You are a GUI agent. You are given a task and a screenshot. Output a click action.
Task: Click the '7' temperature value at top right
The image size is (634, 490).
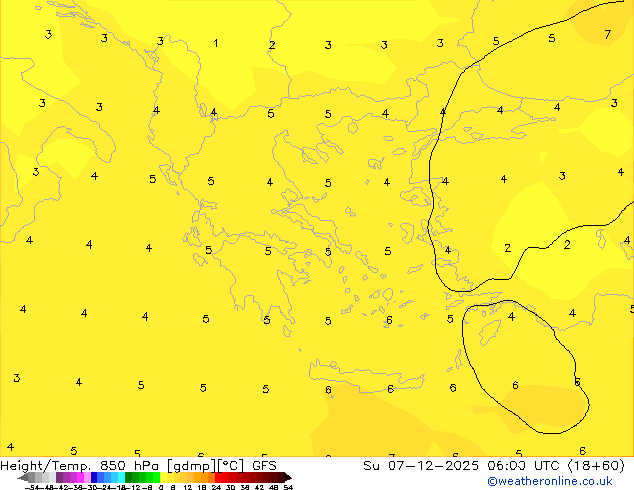[608, 34]
